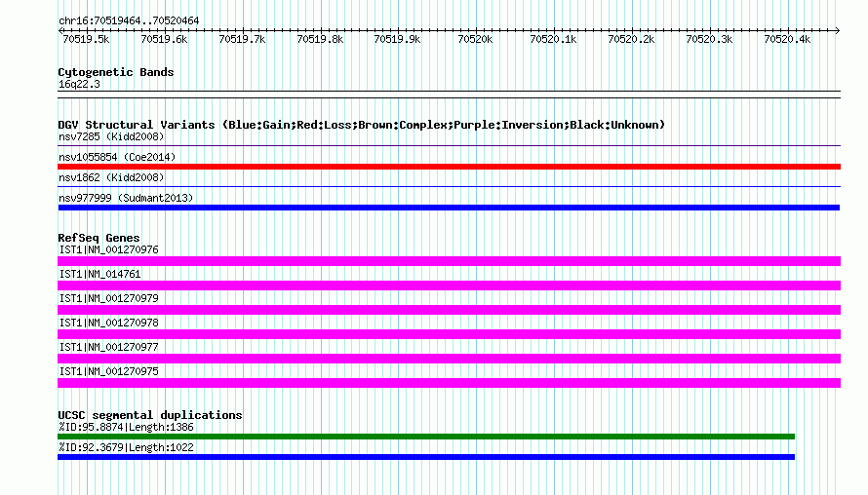
Task: Open variant nsv977999 (Sudmant2013) label
Action: (126, 198)
